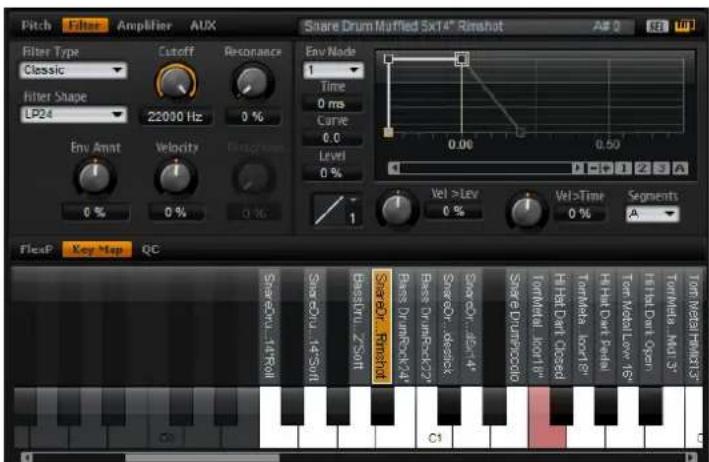
Task: Click the orange button next to SEL
Action: coord(684,26)
